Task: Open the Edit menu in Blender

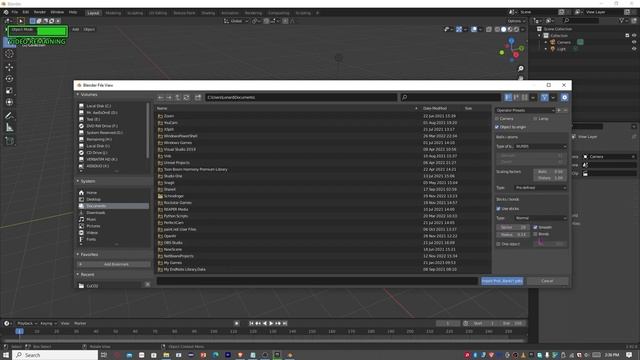Action: (26, 12)
